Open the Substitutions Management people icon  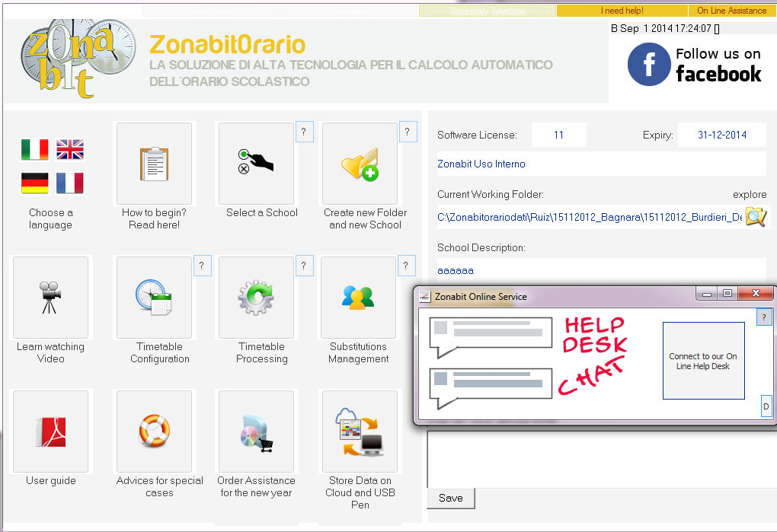pyautogui.click(x=358, y=298)
